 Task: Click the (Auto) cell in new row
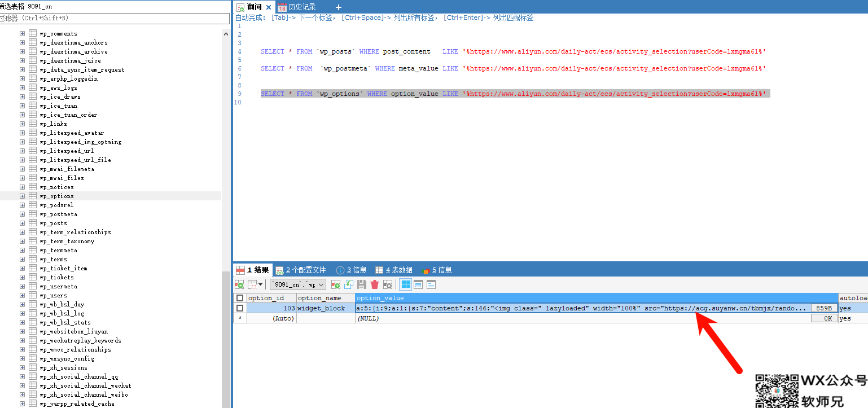(271, 318)
